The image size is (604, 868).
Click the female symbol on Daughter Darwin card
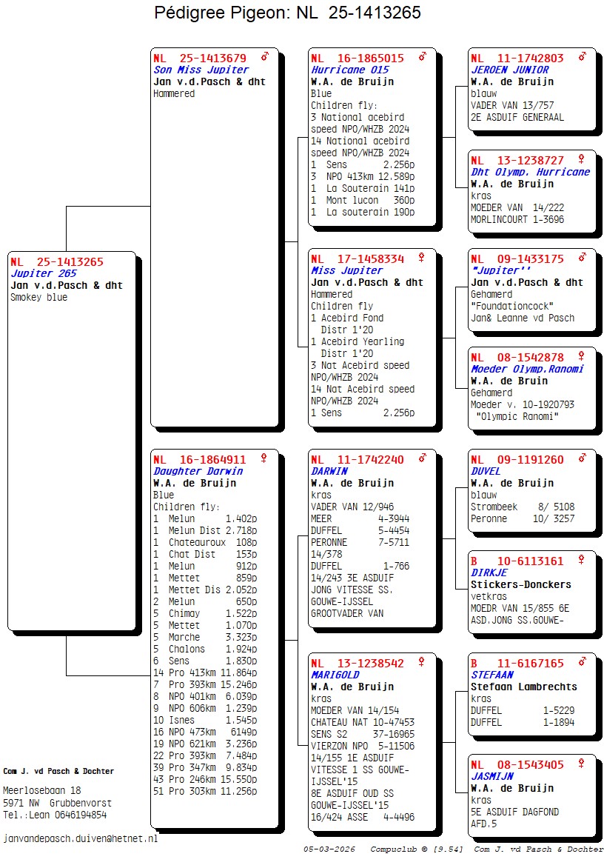tap(264, 458)
